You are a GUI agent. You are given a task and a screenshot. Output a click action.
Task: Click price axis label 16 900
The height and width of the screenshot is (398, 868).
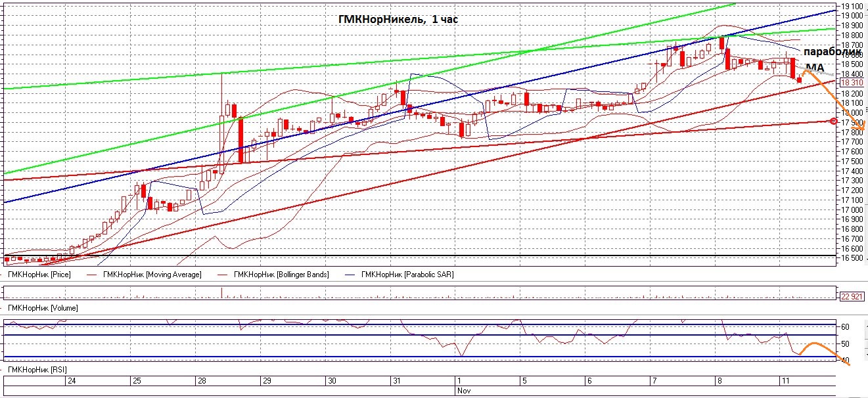[x=852, y=219]
